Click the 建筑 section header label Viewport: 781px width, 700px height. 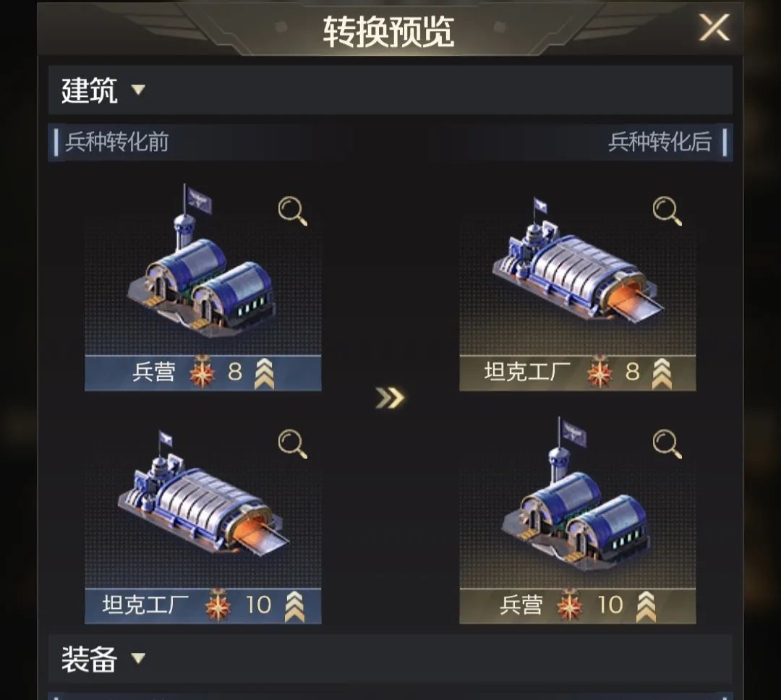[x=89, y=90]
